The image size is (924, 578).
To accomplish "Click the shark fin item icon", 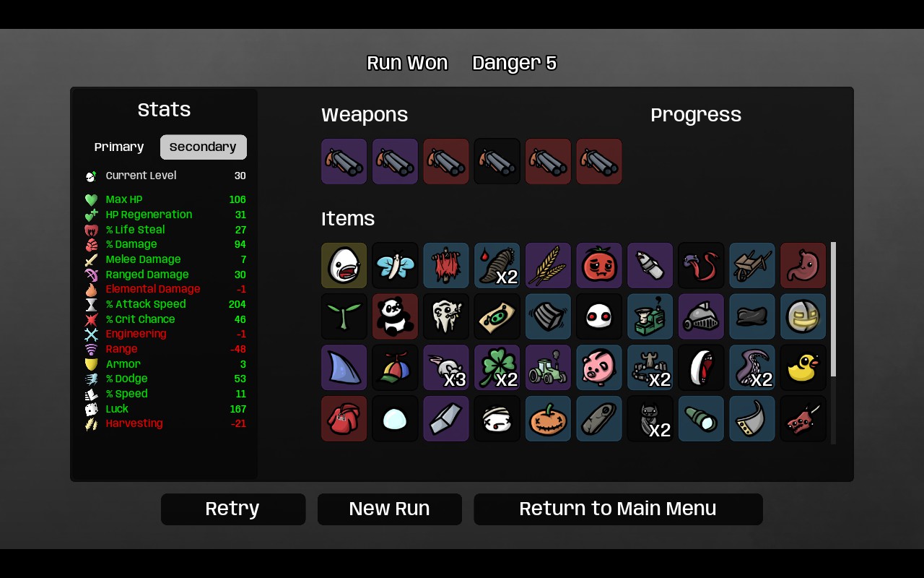I will pos(344,368).
